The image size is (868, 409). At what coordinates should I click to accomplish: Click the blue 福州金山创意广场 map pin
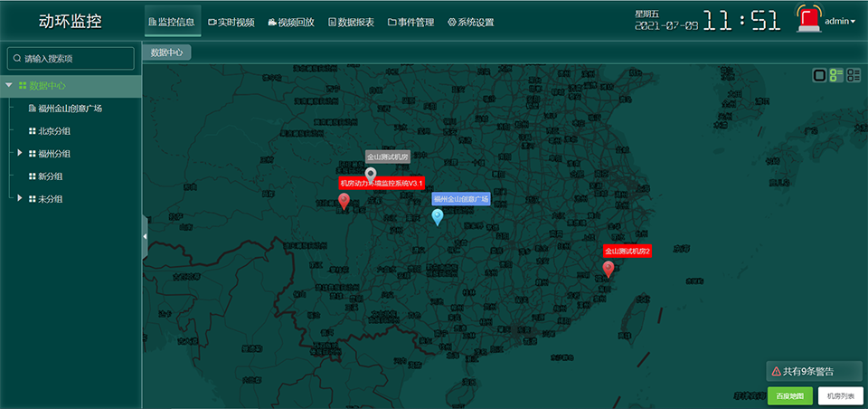coord(438,217)
